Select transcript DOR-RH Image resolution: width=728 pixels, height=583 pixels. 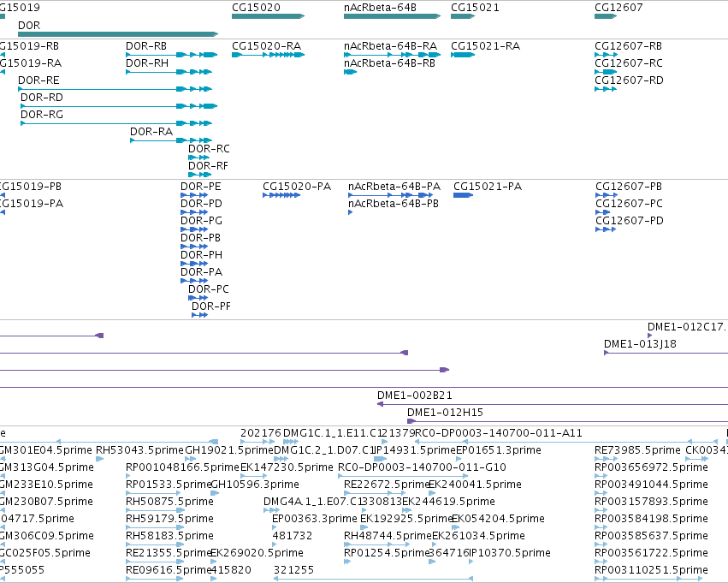(x=169, y=72)
